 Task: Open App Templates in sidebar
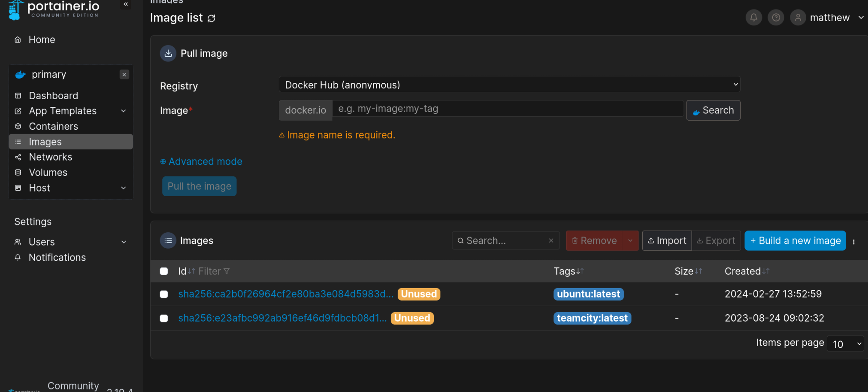tap(63, 111)
